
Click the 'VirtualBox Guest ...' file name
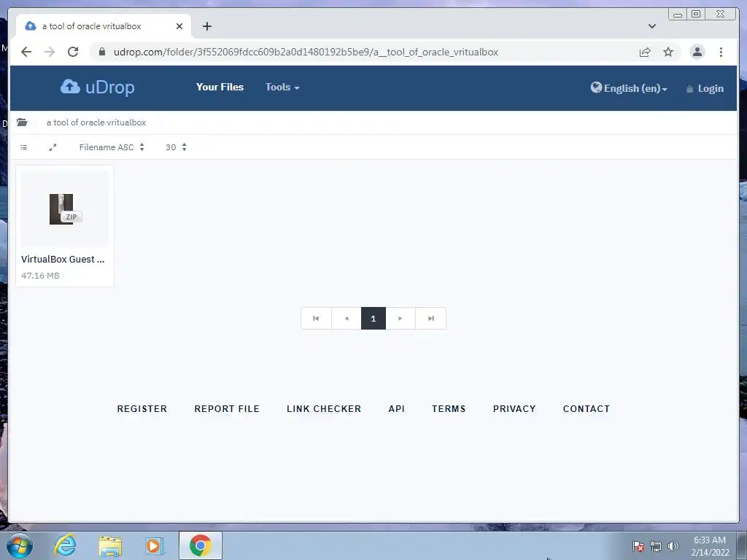coord(63,259)
